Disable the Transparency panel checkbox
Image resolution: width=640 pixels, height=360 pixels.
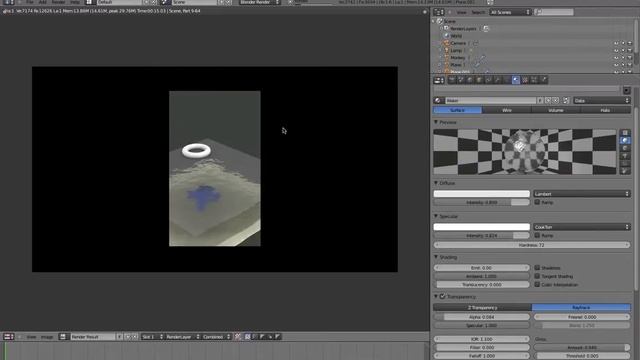(442, 296)
